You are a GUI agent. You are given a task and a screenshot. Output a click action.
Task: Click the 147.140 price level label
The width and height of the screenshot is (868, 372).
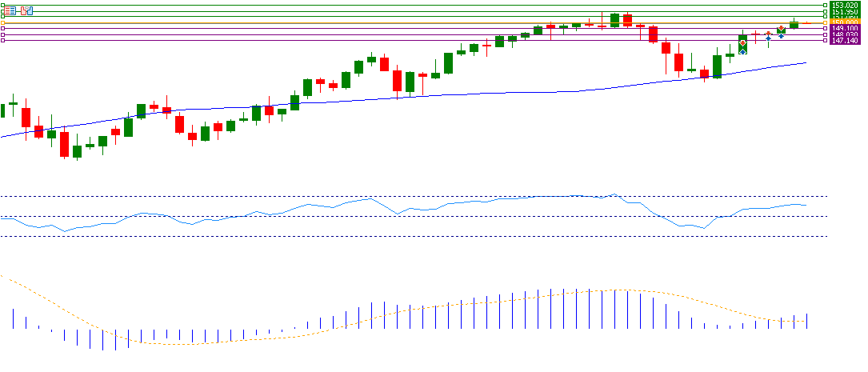coord(845,41)
